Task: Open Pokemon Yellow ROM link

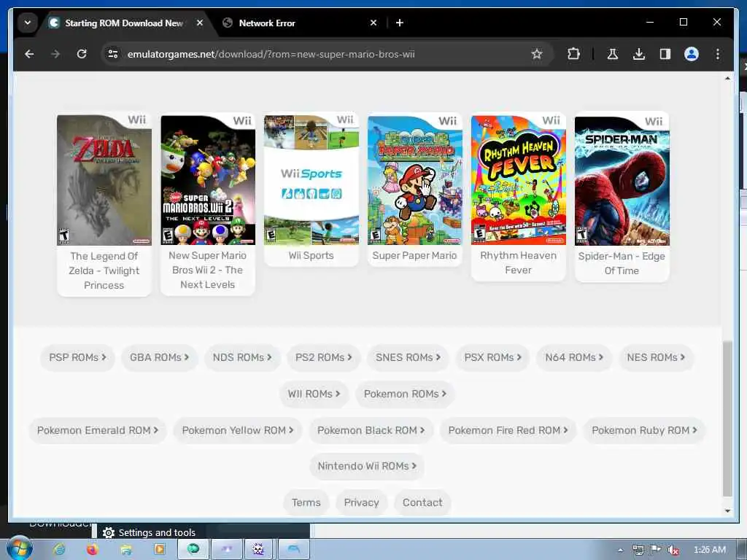Action: 237,430
